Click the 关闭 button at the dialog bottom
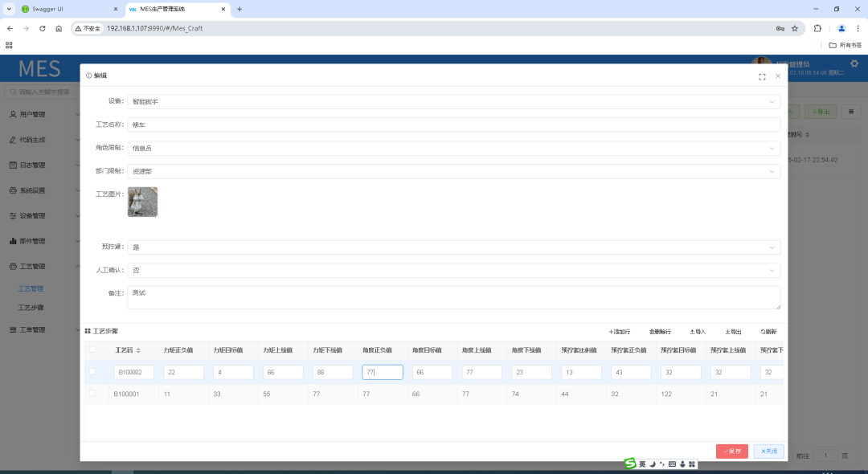The image size is (868, 474). [x=768, y=452]
